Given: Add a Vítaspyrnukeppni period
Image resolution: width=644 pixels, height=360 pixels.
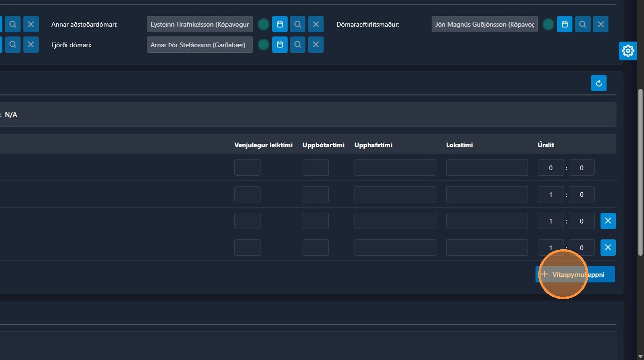Looking at the screenshot, I should [x=575, y=274].
